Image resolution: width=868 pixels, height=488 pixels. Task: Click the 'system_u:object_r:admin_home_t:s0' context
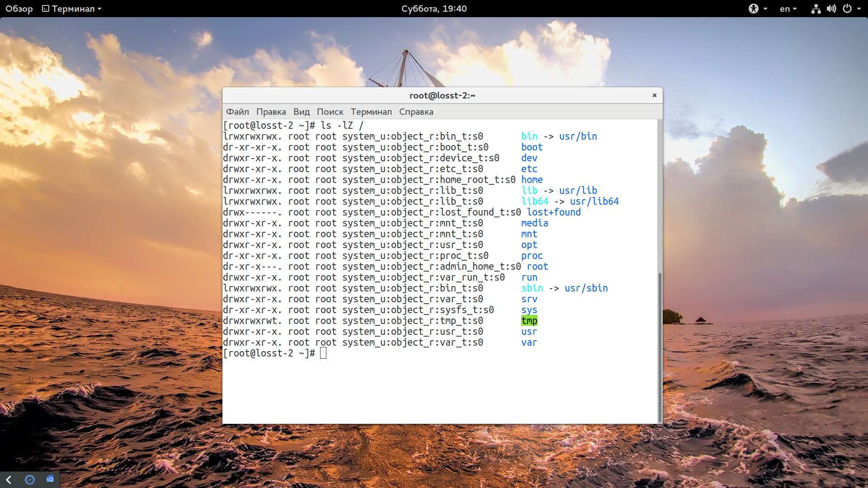432,267
